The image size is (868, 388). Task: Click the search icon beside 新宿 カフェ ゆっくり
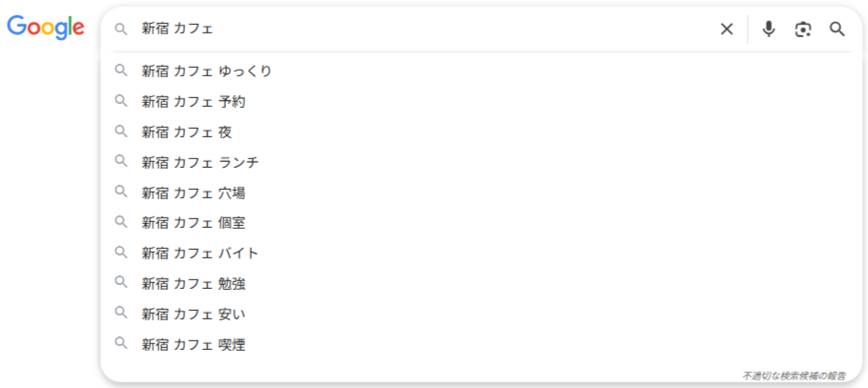[x=121, y=71]
